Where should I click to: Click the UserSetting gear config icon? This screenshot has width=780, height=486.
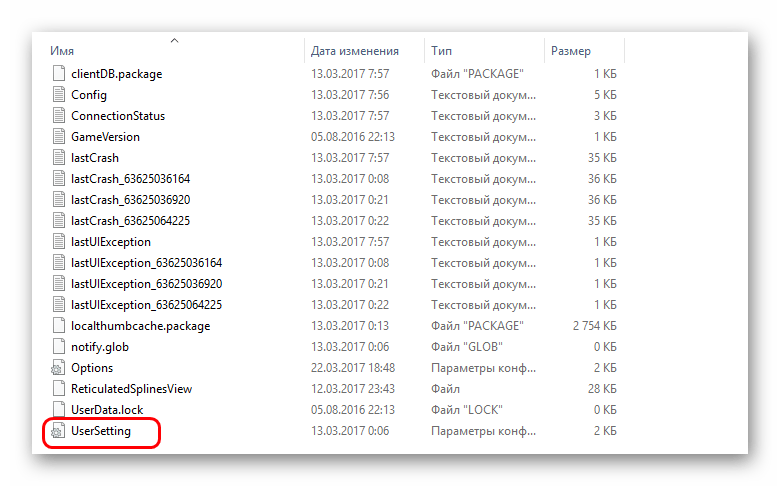[x=58, y=431]
